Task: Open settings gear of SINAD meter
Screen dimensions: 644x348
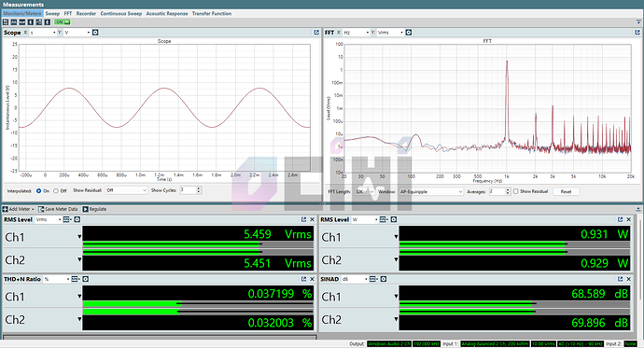Action: (x=384, y=279)
